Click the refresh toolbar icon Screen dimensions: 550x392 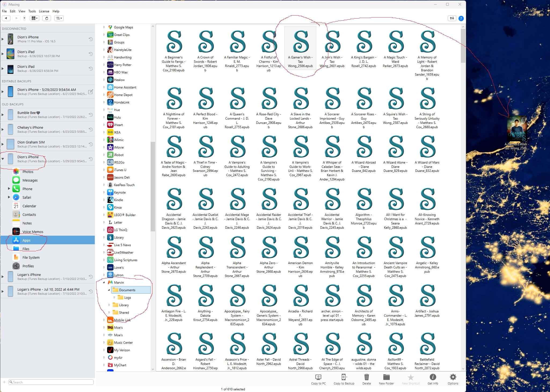[47, 18]
